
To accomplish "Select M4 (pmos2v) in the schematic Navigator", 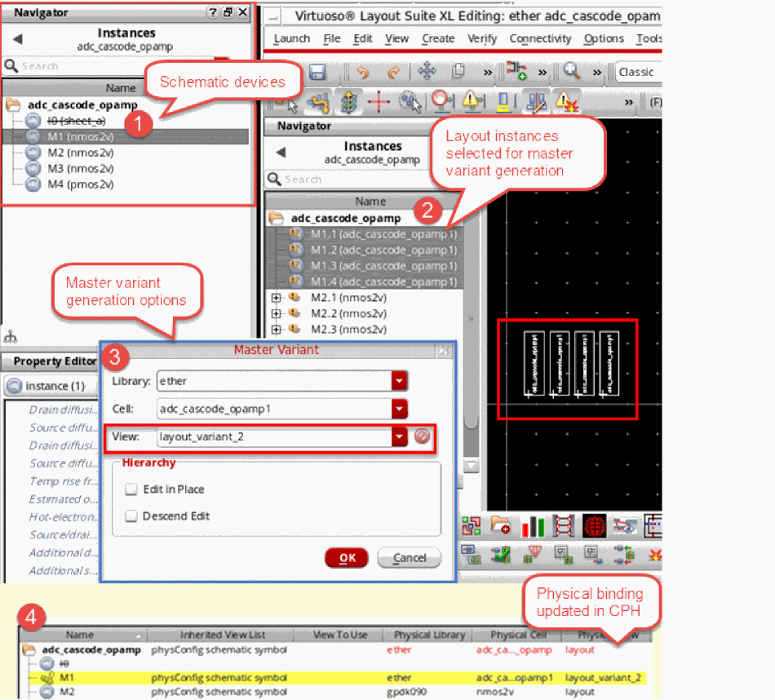I will pos(81,184).
